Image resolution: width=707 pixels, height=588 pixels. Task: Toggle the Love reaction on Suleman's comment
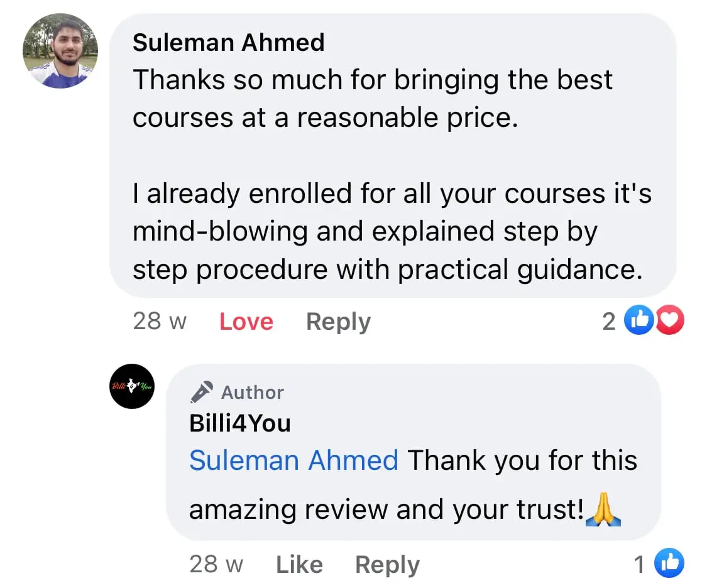point(246,322)
